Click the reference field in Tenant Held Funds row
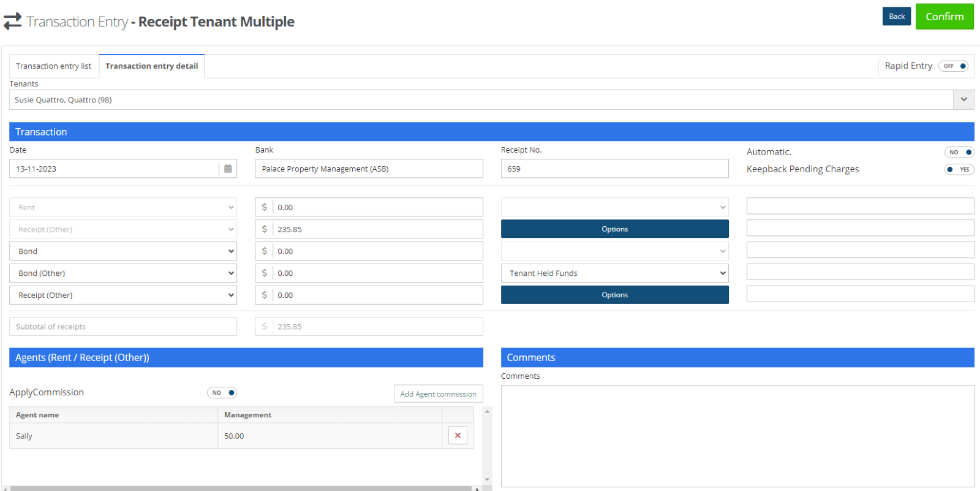This screenshot has width=980, height=491. tap(860, 272)
